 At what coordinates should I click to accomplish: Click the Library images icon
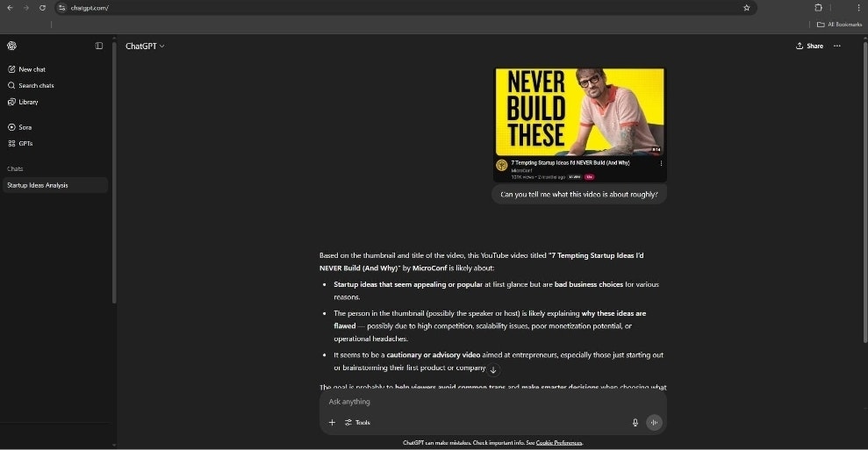[x=11, y=102]
